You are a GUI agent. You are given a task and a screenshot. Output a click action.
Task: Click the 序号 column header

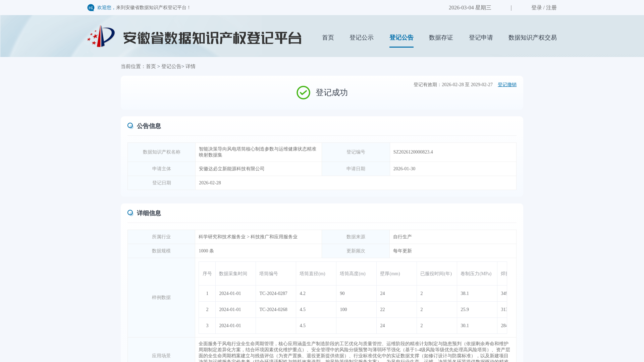(x=207, y=274)
